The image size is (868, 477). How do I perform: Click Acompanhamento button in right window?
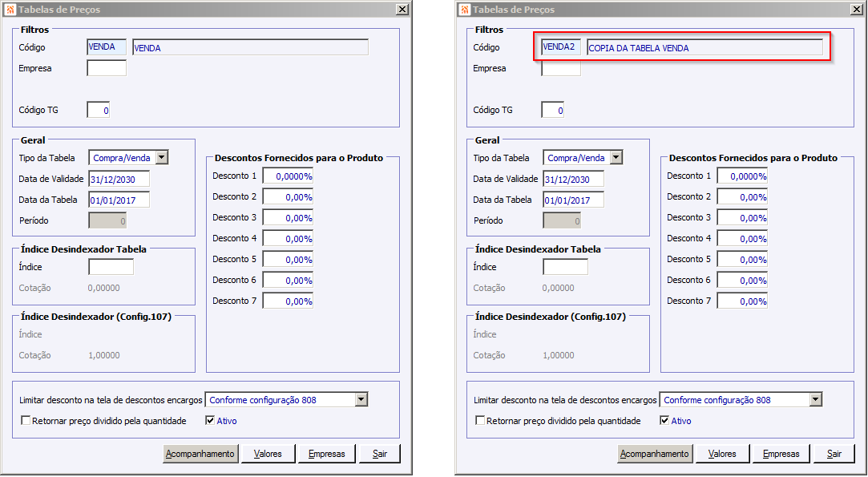(654, 454)
